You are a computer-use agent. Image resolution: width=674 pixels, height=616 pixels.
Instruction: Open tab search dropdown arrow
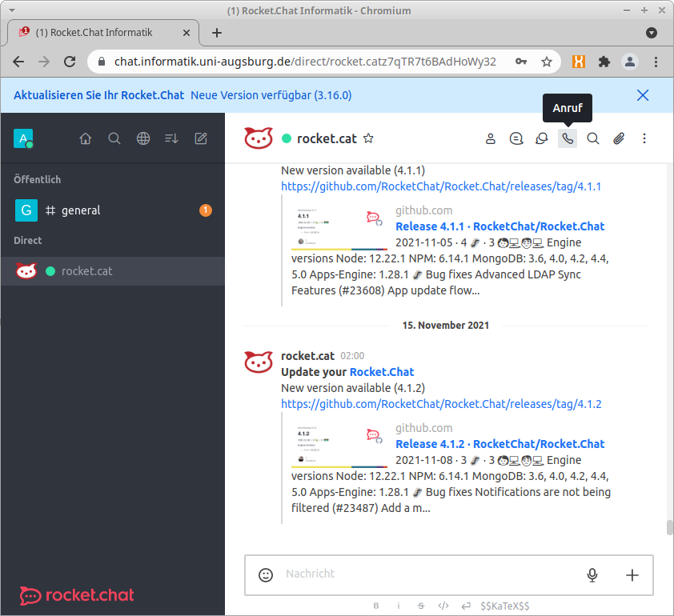[652, 33]
